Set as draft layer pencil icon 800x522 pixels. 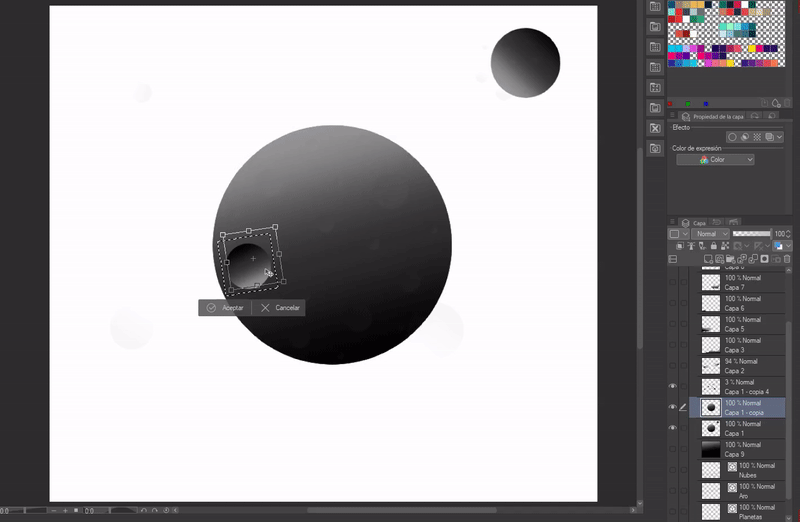tap(703, 246)
